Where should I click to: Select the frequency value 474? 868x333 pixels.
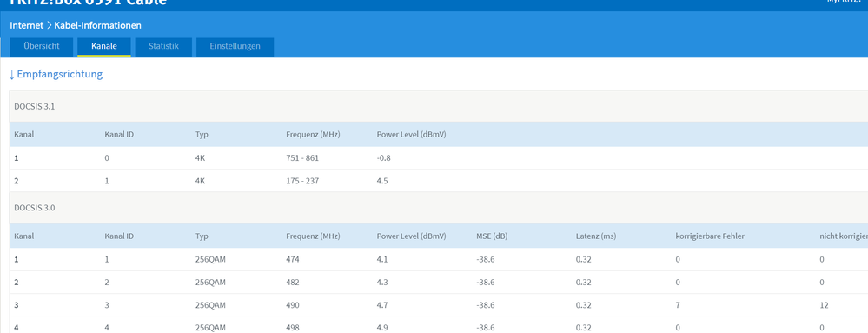click(293, 259)
